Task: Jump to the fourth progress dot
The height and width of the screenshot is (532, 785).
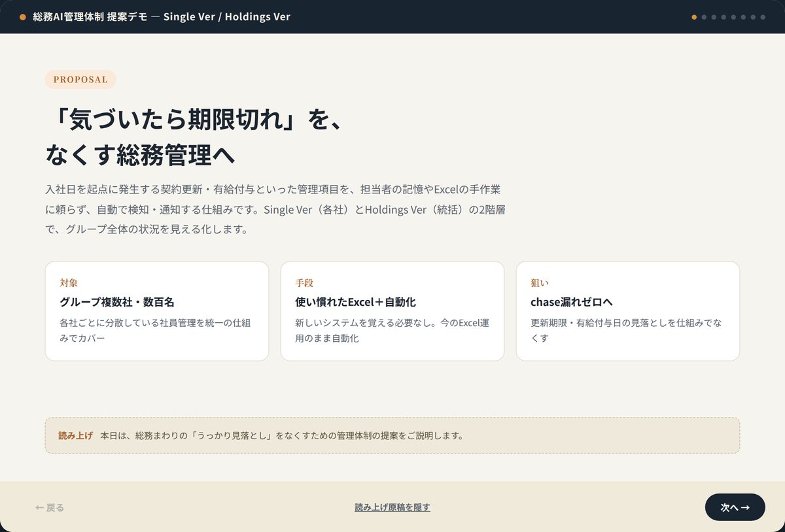Action: pos(724,17)
